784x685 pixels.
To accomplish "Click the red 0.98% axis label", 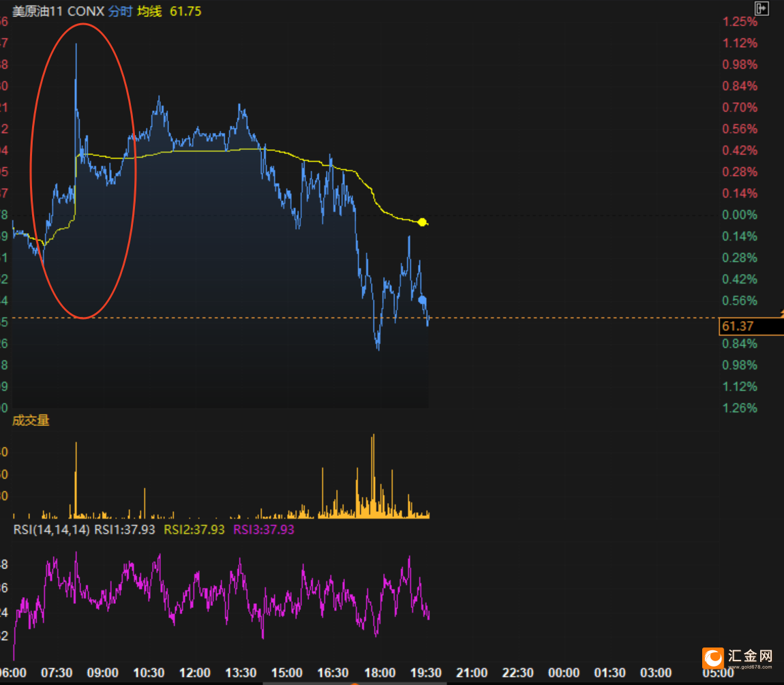I will (740, 65).
